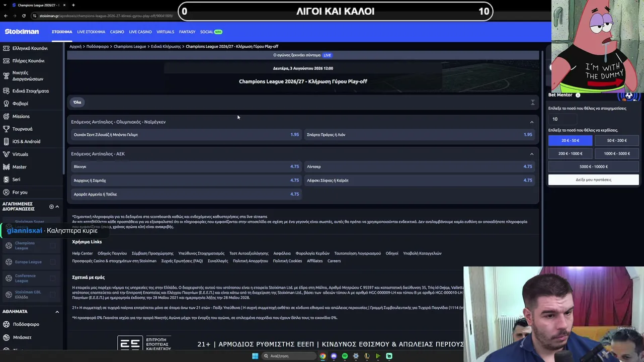Bet on Βίκινγκ at 4.75
Screen dimensions: 644x362
(x=186, y=166)
